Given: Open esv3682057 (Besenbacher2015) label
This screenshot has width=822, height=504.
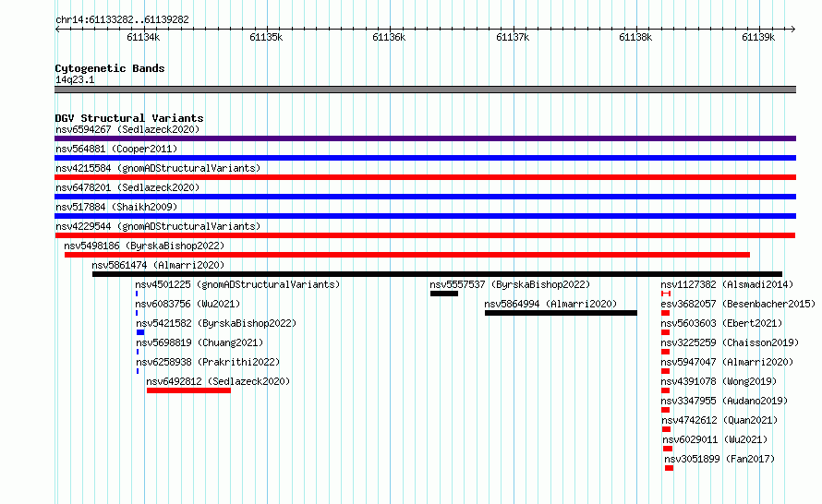Looking at the screenshot, I should [738, 304].
